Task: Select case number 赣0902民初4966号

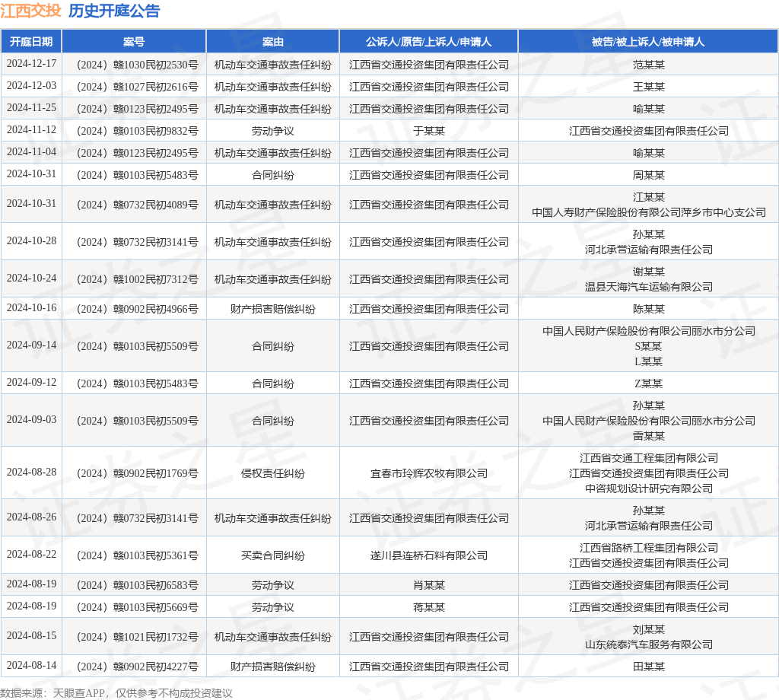Action: coord(138,309)
